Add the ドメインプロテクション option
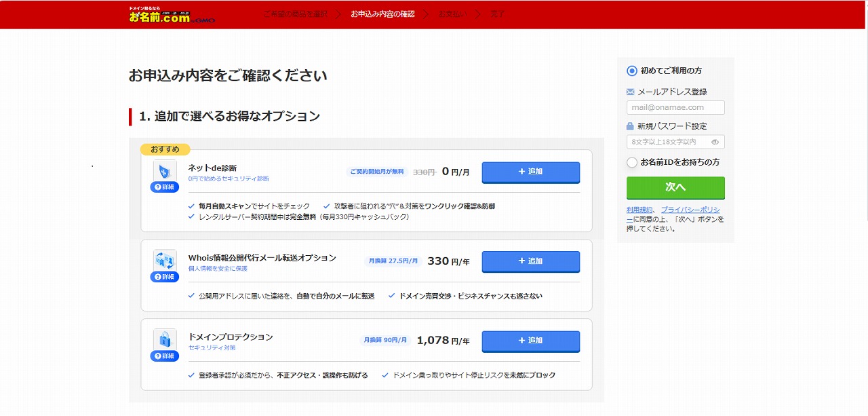The width and height of the screenshot is (868, 416). 530,341
